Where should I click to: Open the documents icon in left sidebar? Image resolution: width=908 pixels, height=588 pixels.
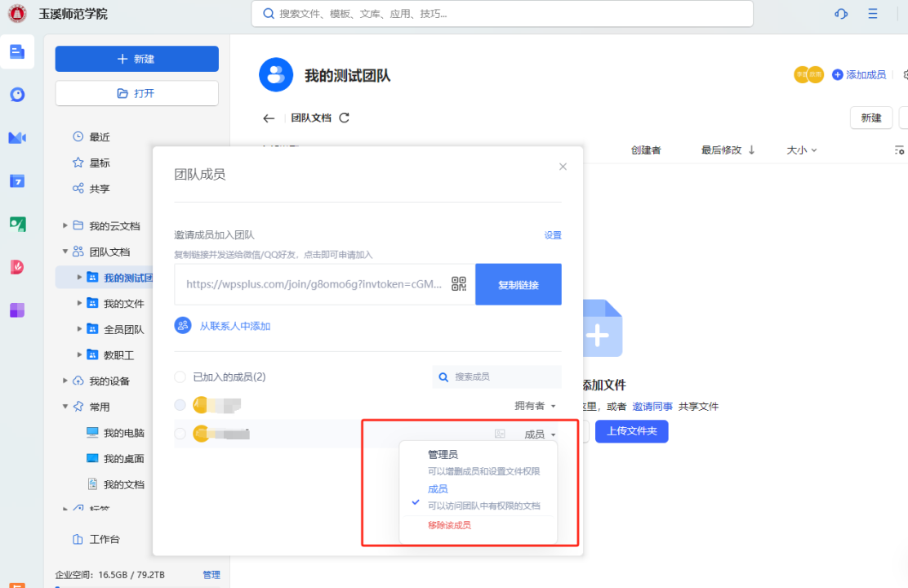click(17, 51)
